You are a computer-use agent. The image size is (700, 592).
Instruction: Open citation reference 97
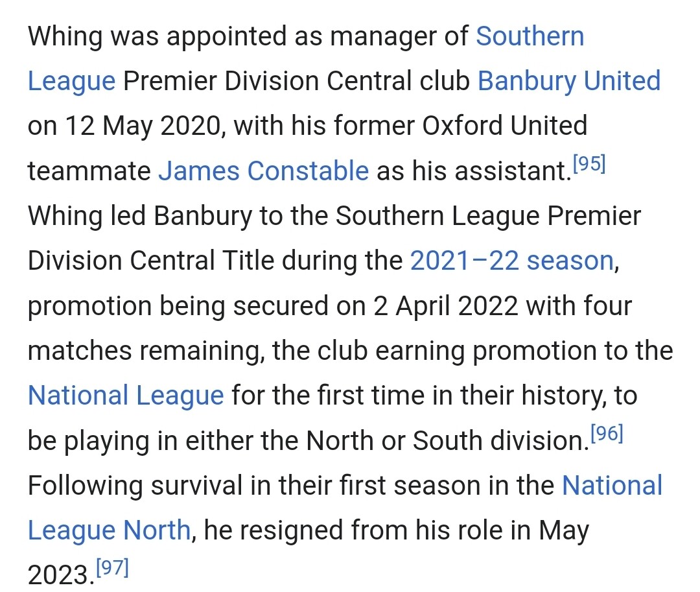click(x=113, y=568)
